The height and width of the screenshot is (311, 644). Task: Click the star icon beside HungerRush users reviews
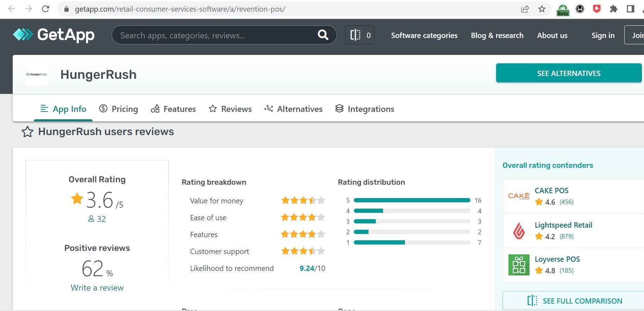click(27, 132)
